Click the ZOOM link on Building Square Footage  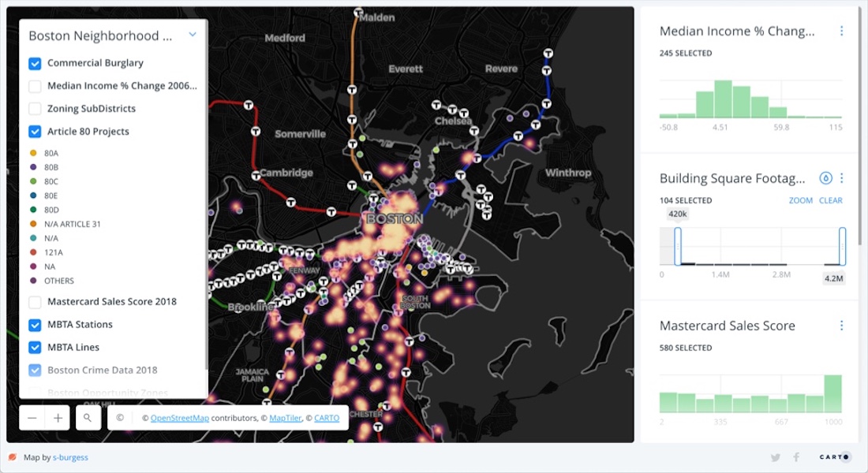(800, 200)
